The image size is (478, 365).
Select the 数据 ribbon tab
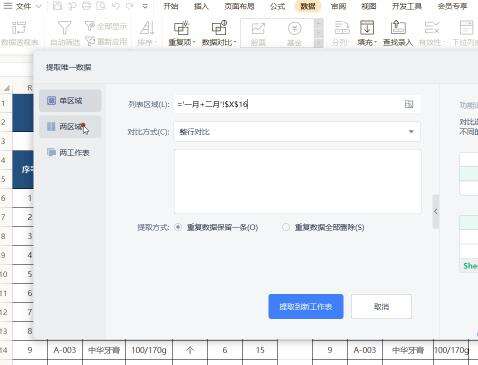308,6
